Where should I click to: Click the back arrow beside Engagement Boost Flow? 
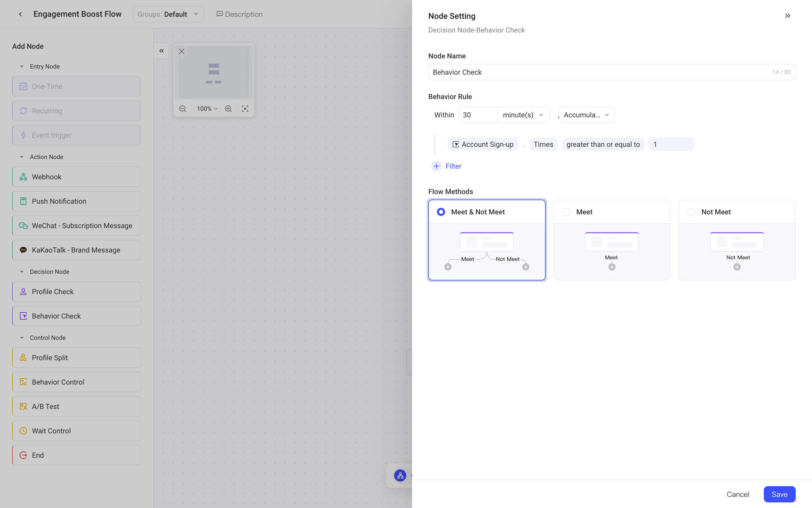pyautogui.click(x=21, y=14)
